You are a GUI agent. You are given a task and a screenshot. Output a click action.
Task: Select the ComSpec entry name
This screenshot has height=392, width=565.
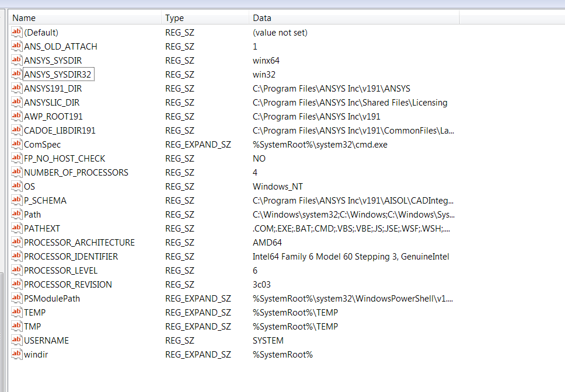pos(42,145)
